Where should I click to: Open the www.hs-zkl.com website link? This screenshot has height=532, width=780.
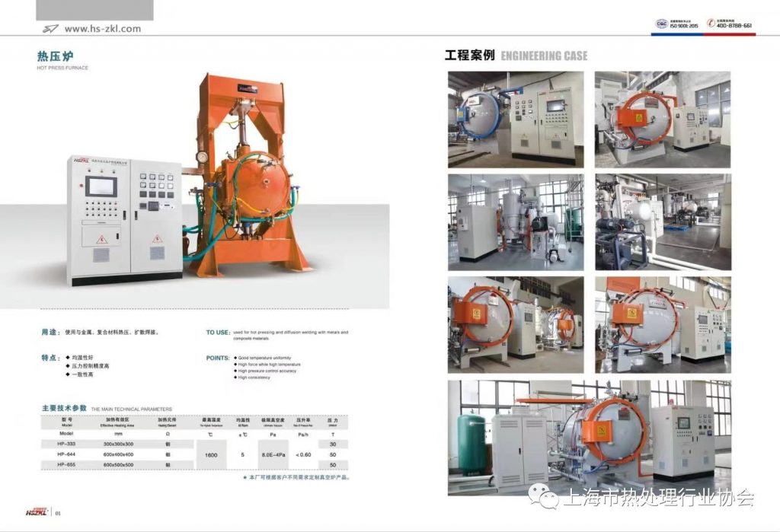click(x=102, y=29)
